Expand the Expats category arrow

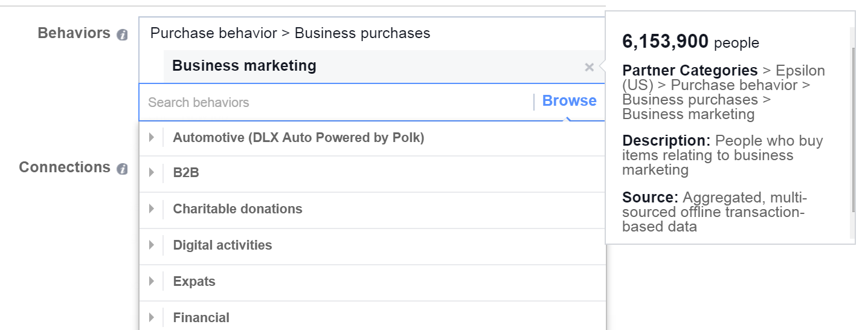(x=152, y=282)
